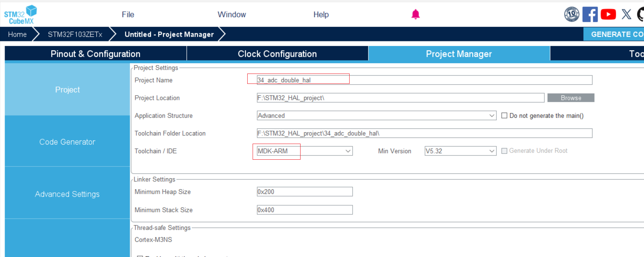Click the GENERATE CODE button

(614, 34)
